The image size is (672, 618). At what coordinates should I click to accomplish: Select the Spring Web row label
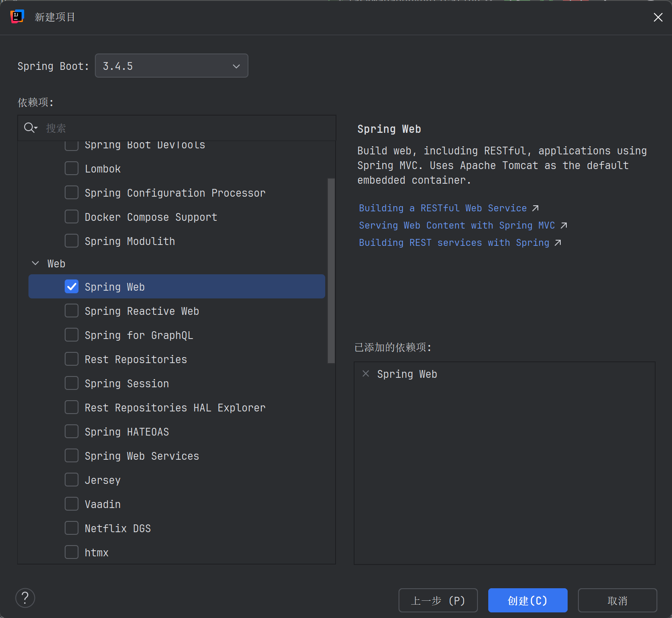[115, 287]
